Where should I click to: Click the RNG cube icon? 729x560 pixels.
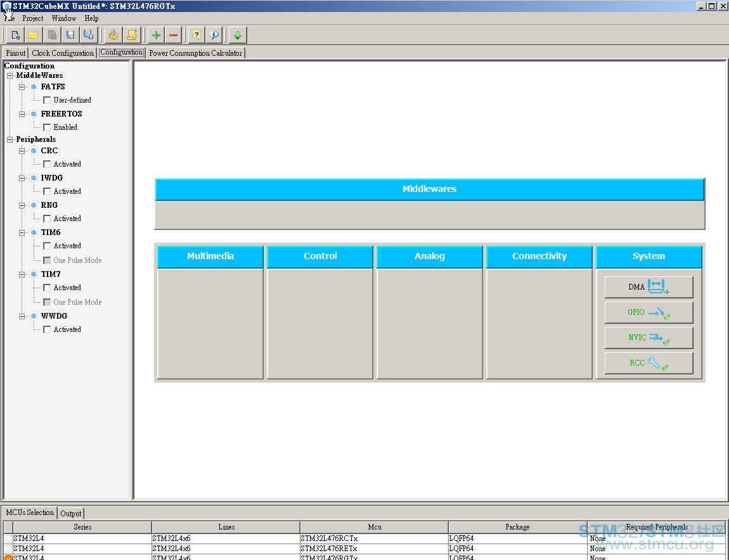34,205
